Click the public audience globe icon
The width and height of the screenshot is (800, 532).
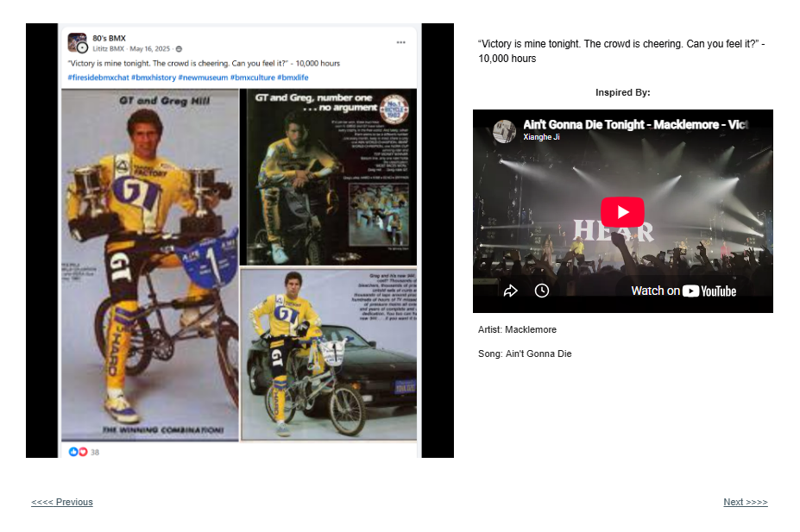pos(179,49)
